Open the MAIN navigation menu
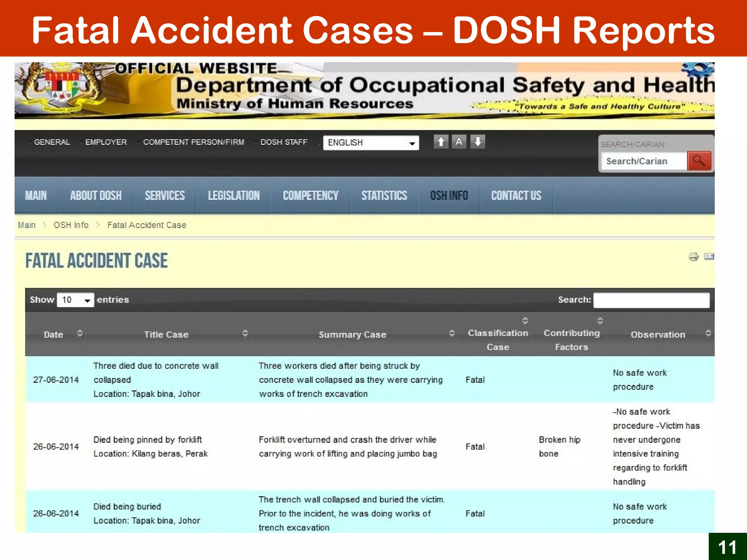 [x=36, y=195]
